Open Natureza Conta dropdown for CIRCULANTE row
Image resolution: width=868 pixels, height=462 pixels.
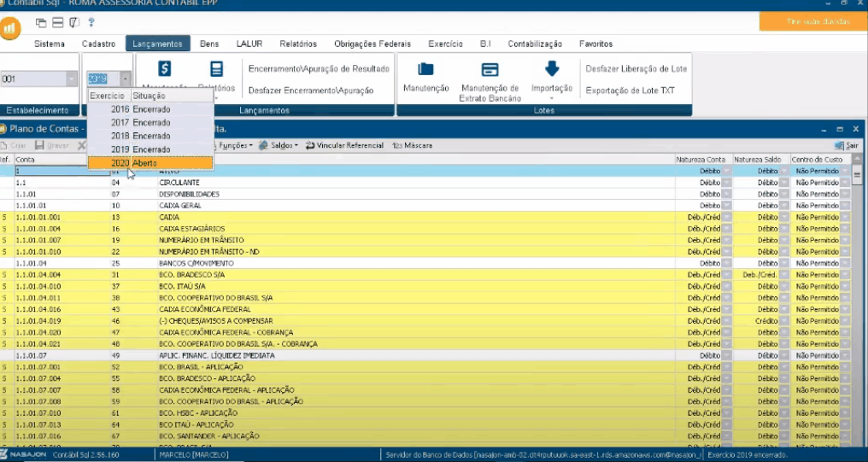pyautogui.click(x=727, y=183)
